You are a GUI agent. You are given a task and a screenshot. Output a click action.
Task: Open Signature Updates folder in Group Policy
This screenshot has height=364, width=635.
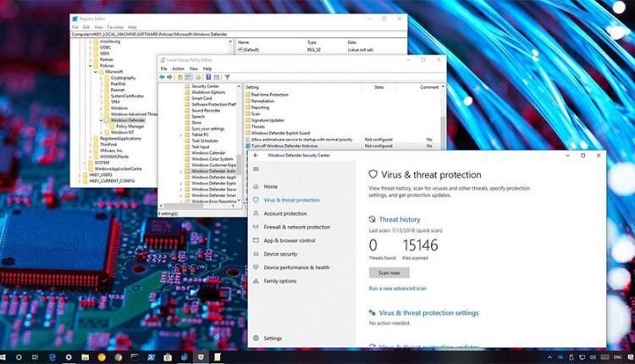coord(268,120)
